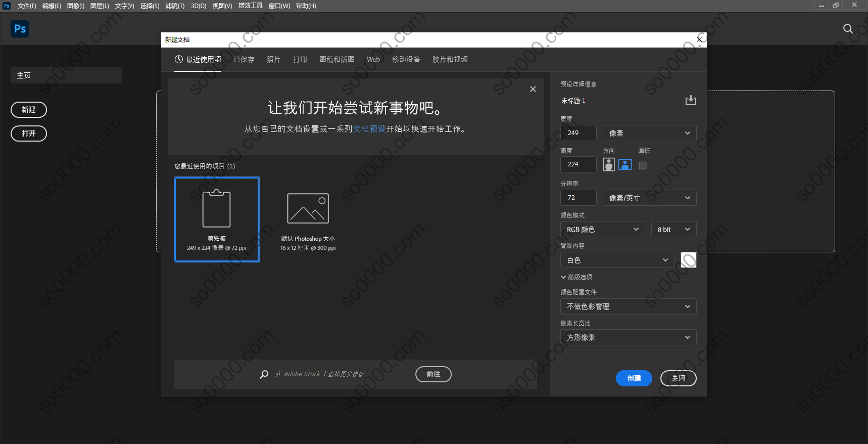Switch to the 图稿和插图 tab

point(337,59)
